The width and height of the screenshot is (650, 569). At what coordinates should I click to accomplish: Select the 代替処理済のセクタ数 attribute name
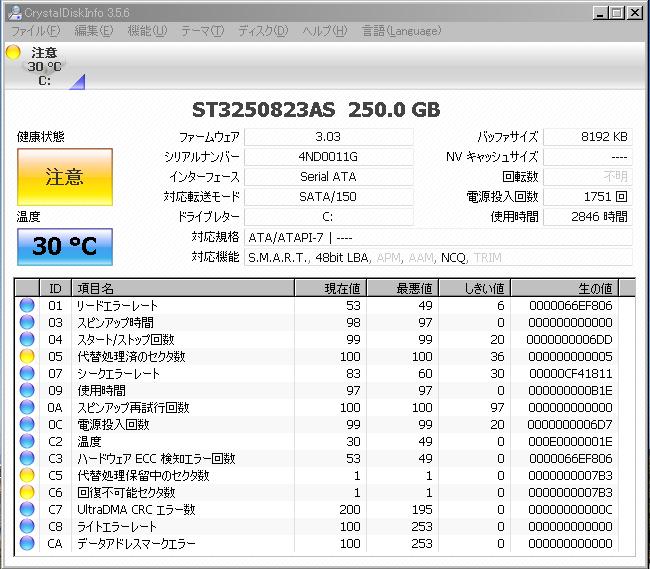pos(131,356)
